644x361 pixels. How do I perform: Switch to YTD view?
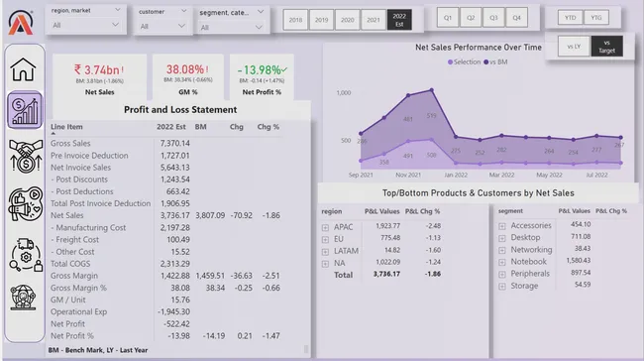[570, 17]
